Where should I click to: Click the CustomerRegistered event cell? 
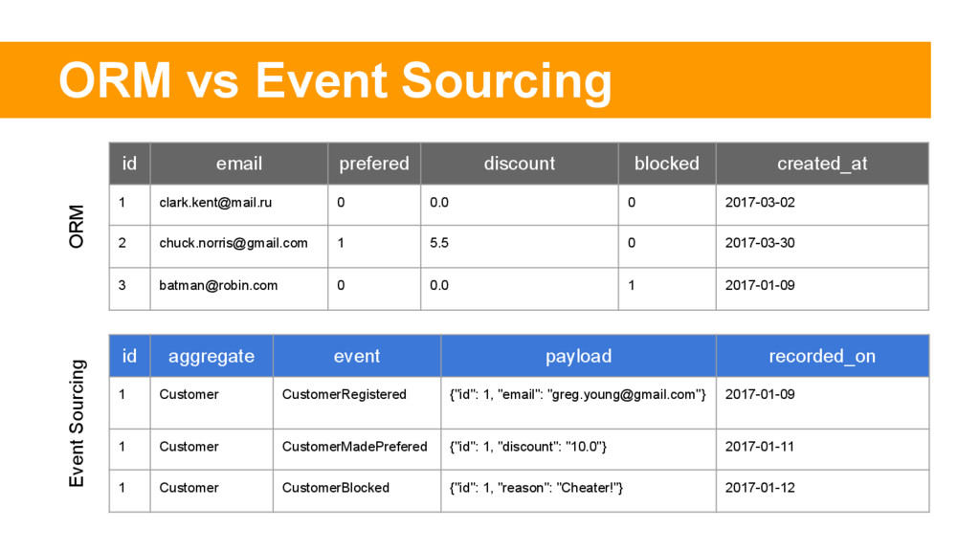click(356, 403)
